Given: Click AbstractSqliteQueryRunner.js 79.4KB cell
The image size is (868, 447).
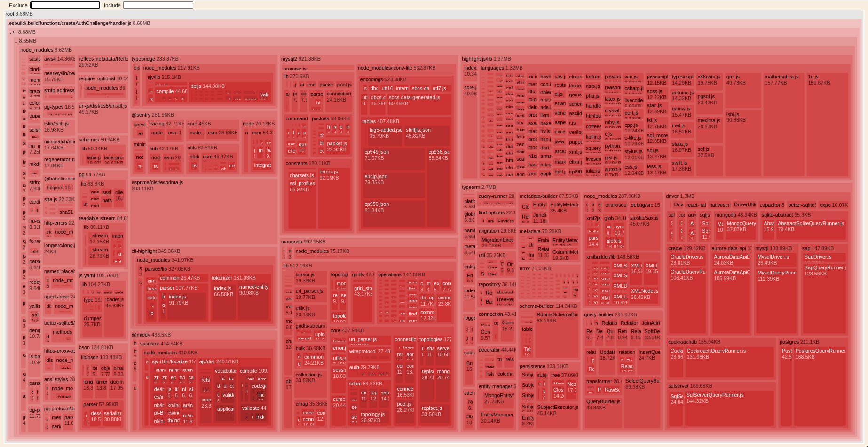Looking at the screenshot, I should (811, 230).
